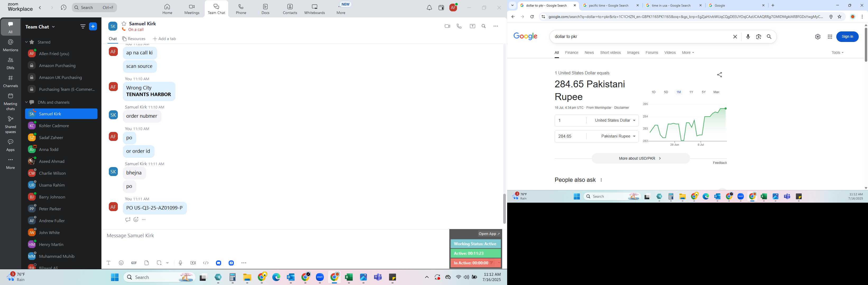Open more composer options ellipsis

[x=244, y=263]
